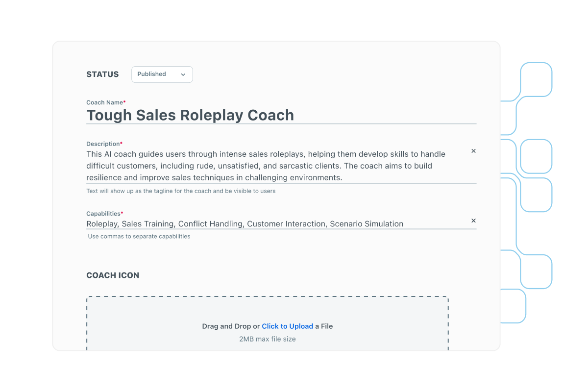Click the Description field label
588x392 pixels.
tap(104, 144)
